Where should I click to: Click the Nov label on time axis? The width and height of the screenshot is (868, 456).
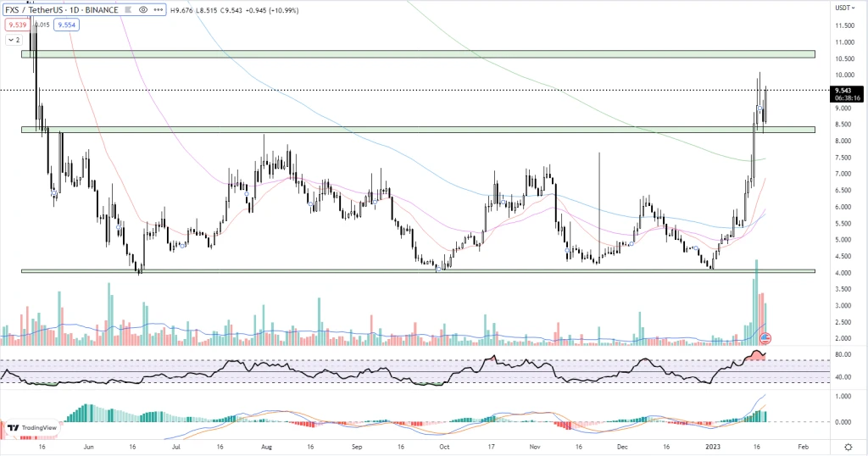tap(535, 447)
